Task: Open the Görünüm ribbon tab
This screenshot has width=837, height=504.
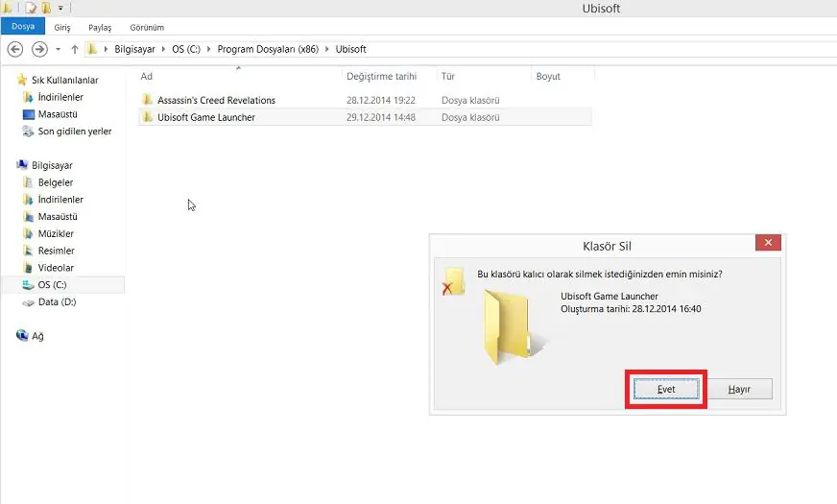Action: click(x=147, y=27)
